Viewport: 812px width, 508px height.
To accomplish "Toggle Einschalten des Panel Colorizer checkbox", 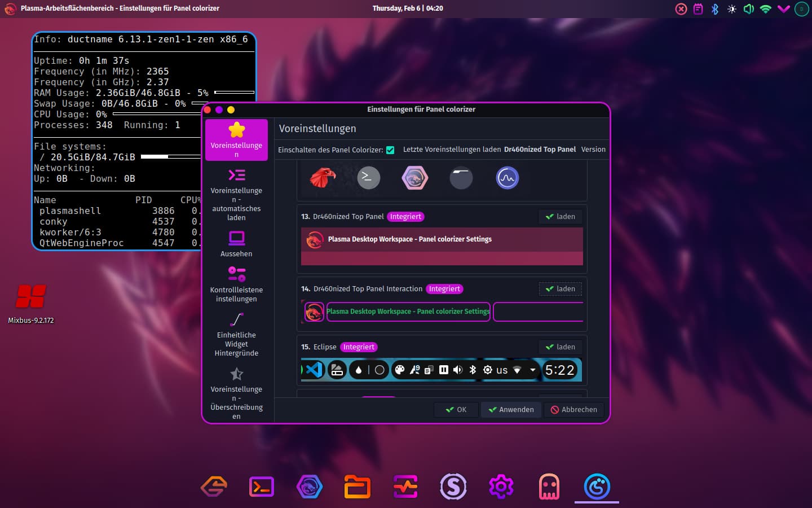I will tap(390, 150).
